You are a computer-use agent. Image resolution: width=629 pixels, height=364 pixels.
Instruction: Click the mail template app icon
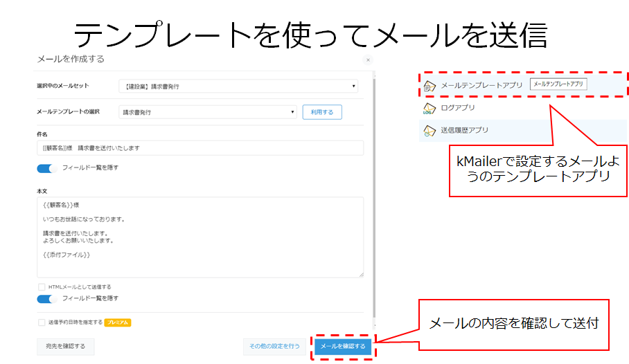pos(429,86)
